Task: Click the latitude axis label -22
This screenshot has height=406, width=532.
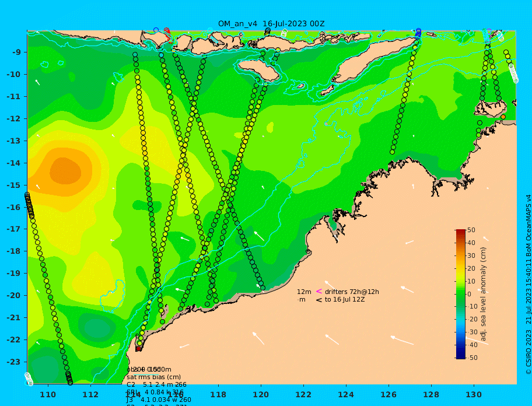Action: tap(14, 340)
